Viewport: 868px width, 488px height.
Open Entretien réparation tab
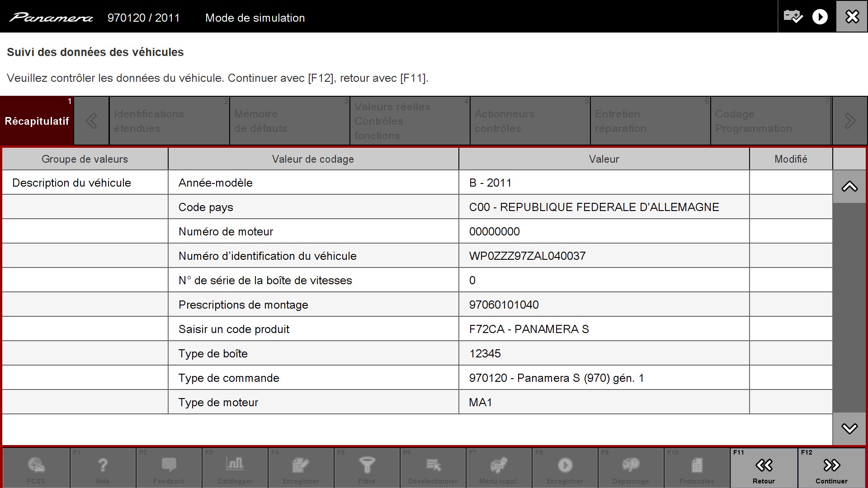(651, 121)
